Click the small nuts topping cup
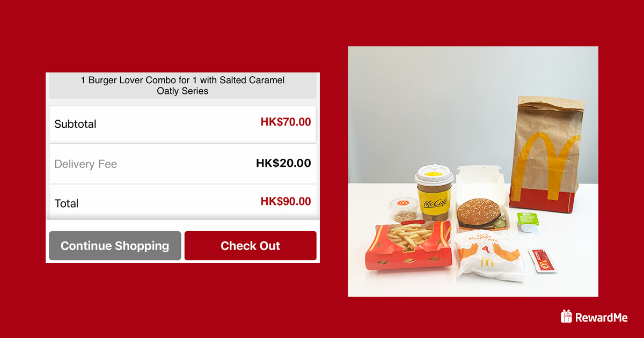644x338 pixels. [402, 210]
